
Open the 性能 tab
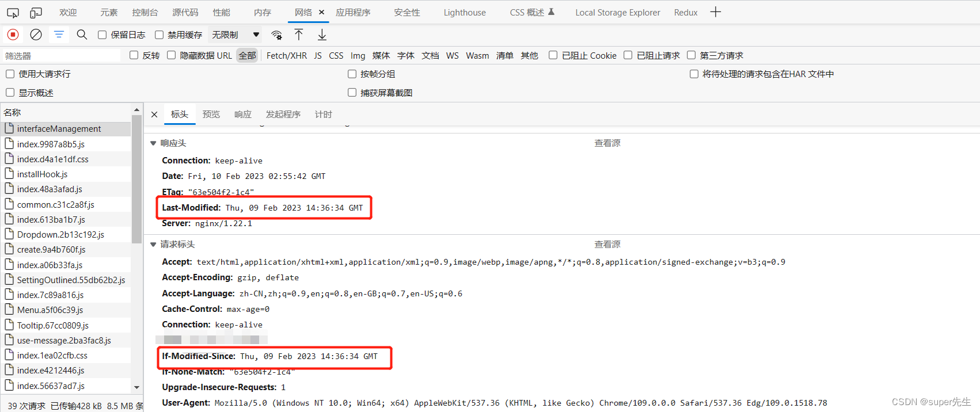221,12
